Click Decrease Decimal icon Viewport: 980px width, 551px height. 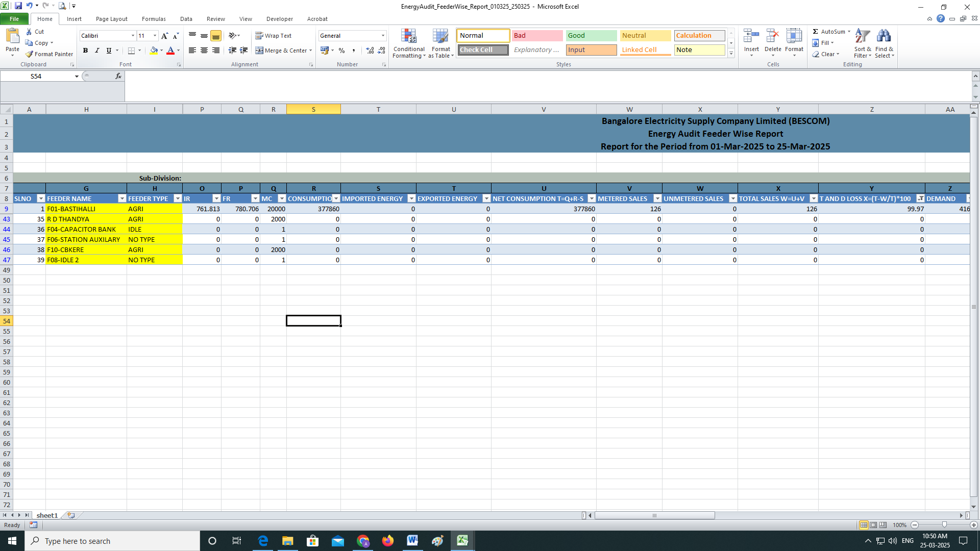[x=382, y=51]
